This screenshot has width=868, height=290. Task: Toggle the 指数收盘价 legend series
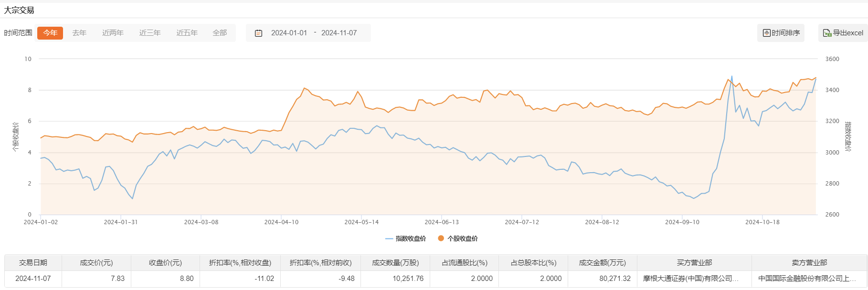[405, 238]
